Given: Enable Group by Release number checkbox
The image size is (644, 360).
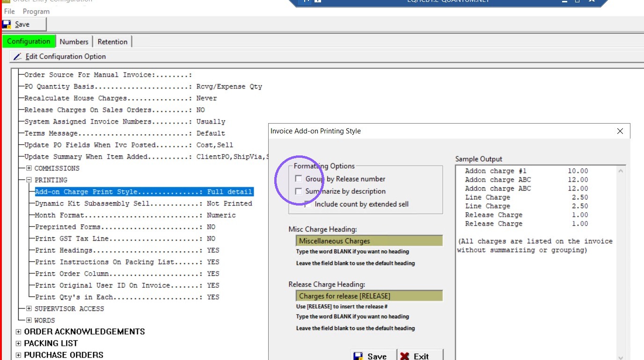Looking at the screenshot, I should click(299, 179).
